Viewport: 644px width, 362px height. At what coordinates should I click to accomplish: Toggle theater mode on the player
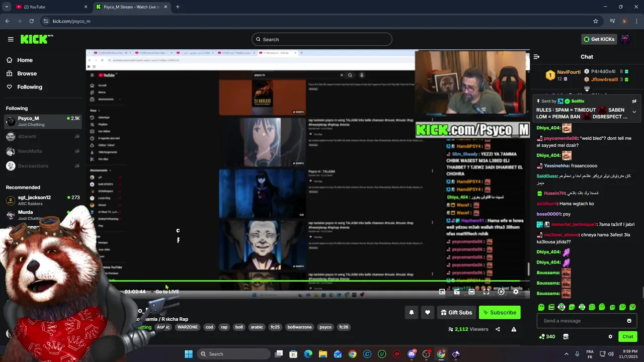click(x=471, y=292)
